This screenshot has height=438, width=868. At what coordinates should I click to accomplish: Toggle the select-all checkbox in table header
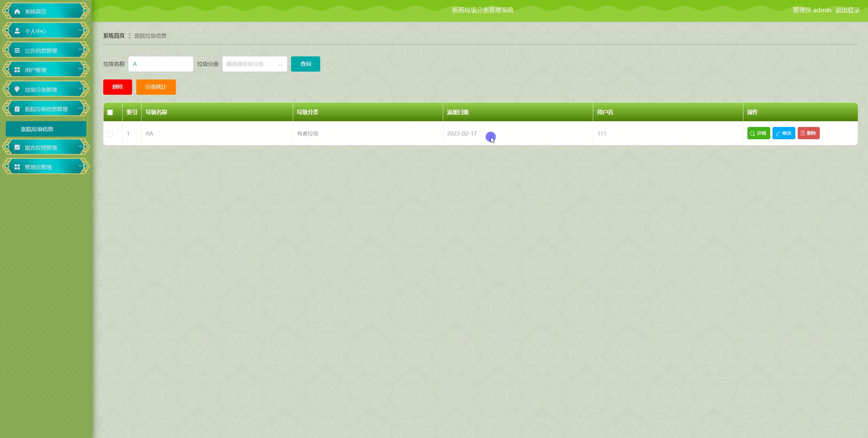click(x=110, y=112)
